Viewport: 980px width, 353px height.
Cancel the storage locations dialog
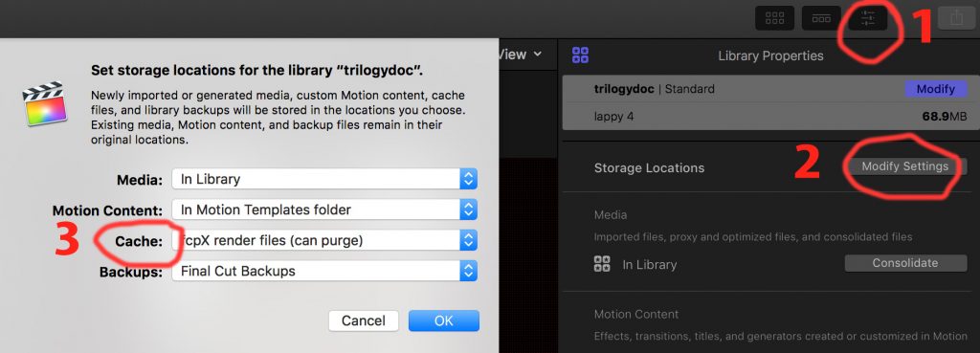(363, 320)
